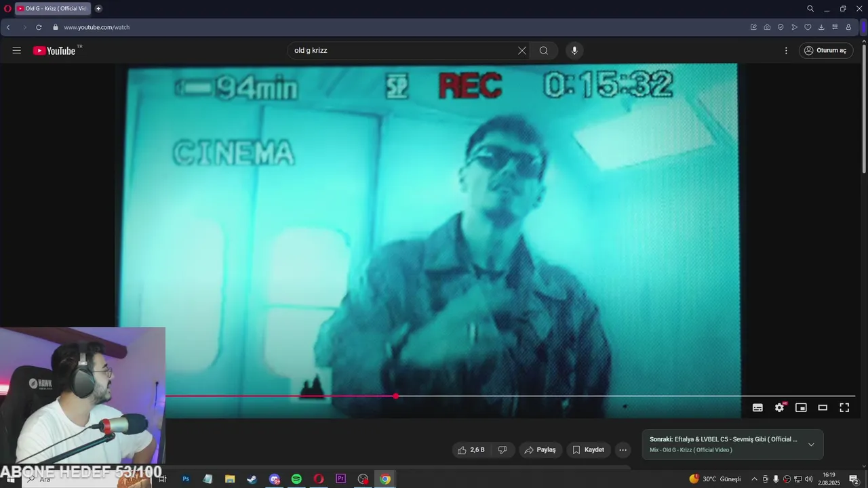Image resolution: width=868 pixels, height=488 pixels.
Task: Open Opera page edit note icon
Action: pos(753,27)
